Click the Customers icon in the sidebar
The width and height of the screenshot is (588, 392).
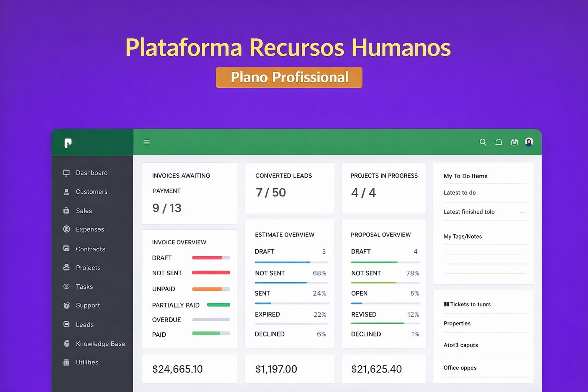(x=66, y=191)
